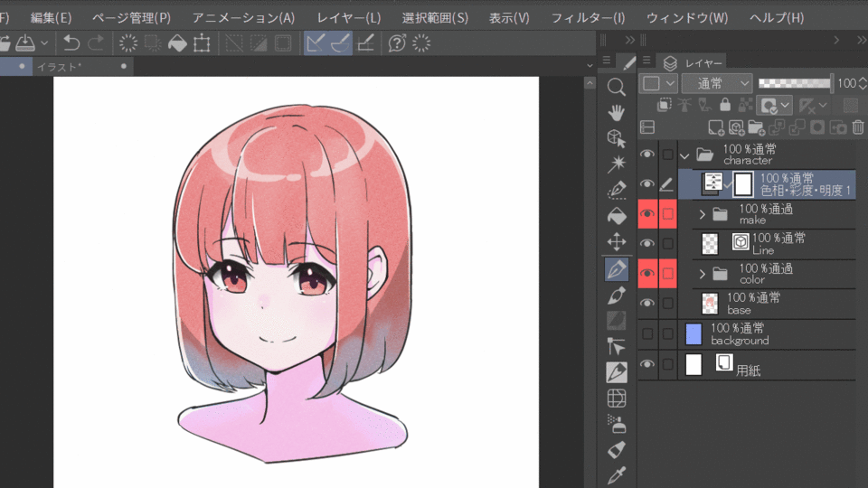The width and height of the screenshot is (868, 488).
Task: Open the フィルター(I) menu
Action: click(x=588, y=18)
